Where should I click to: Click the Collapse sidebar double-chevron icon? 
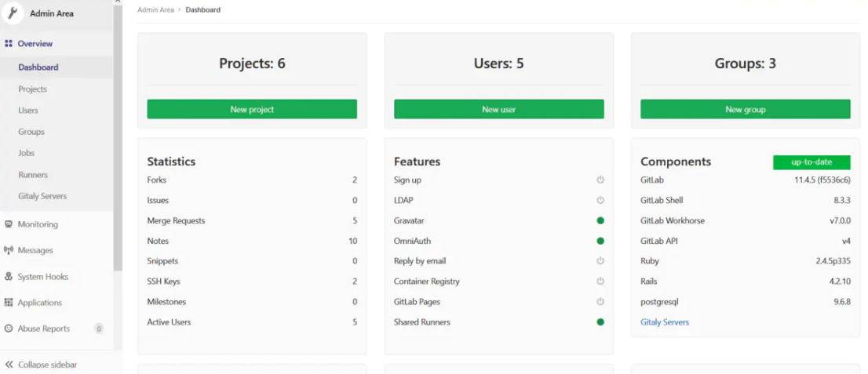click(9, 365)
